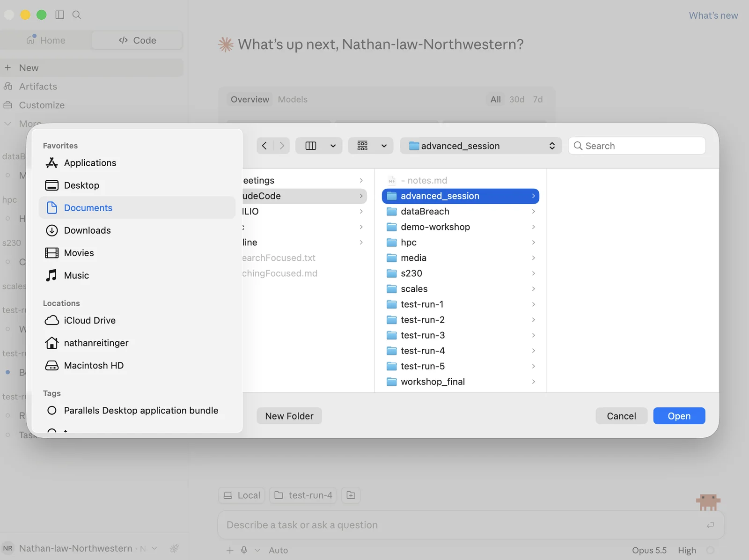Click the group-by grid icon
749x560 pixels.
tap(362, 146)
